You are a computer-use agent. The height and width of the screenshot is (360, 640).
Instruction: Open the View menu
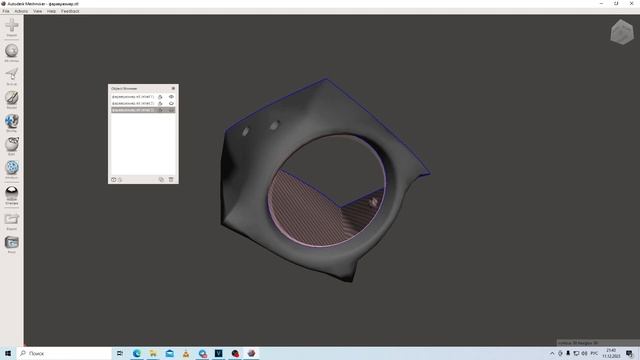(x=38, y=11)
